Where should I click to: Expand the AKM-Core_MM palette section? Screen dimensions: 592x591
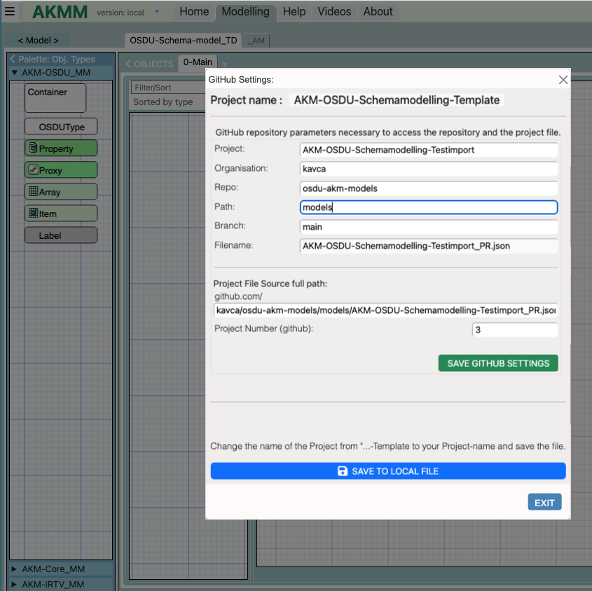pyautogui.click(x=14, y=569)
